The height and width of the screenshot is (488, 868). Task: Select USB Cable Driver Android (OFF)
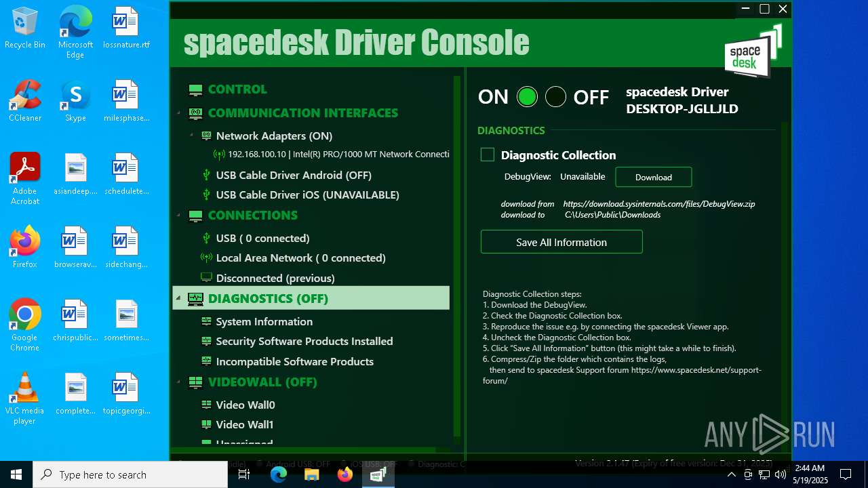point(294,176)
